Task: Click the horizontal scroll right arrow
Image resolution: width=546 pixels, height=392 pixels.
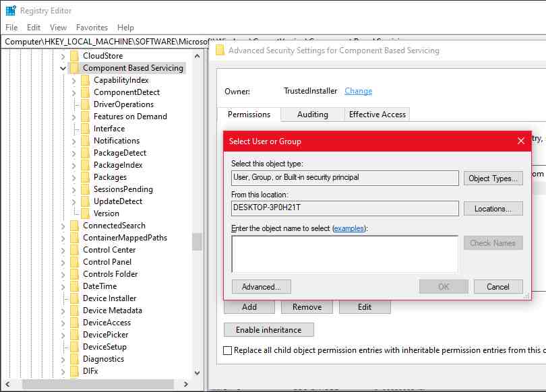Action: point(185,385)
